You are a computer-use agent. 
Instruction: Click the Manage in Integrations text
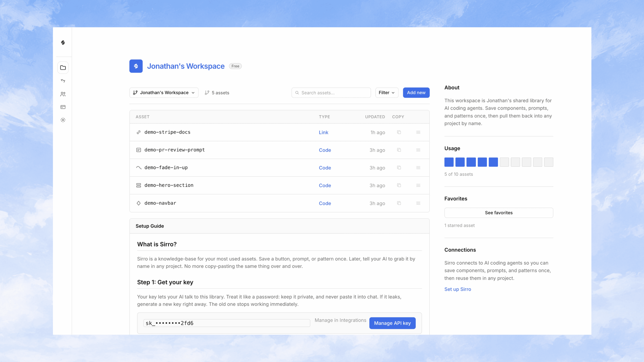(340, 320)
